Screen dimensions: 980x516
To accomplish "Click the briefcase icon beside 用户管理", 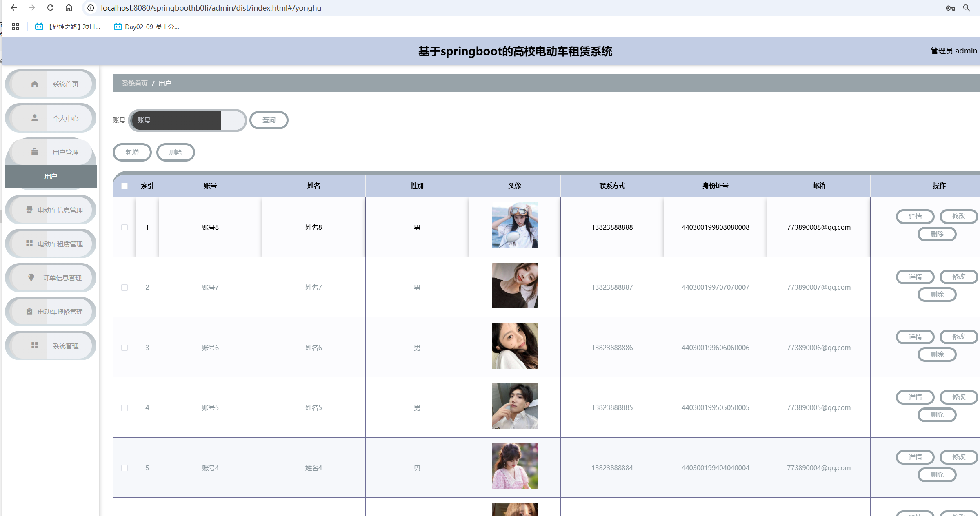I will 35,152.
